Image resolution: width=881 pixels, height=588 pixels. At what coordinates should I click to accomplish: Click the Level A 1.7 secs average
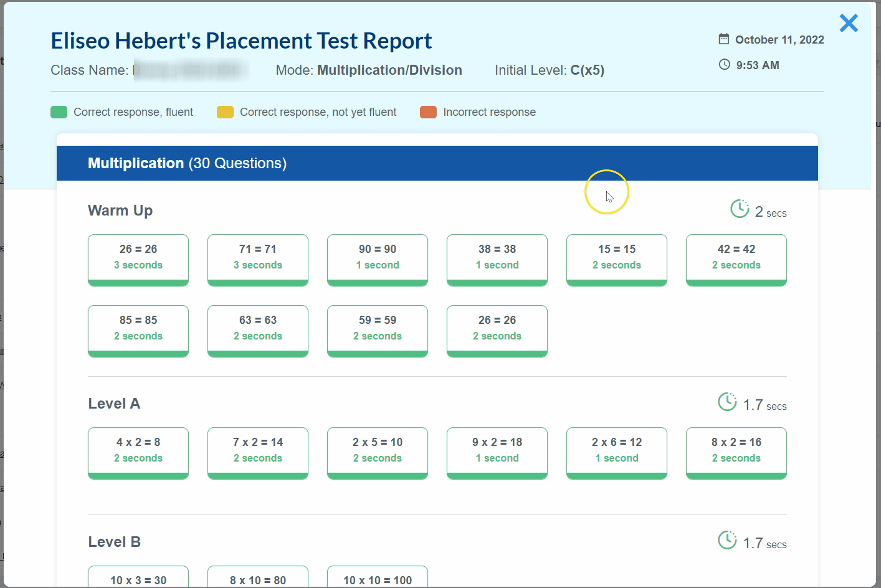[x=765, y=405]
